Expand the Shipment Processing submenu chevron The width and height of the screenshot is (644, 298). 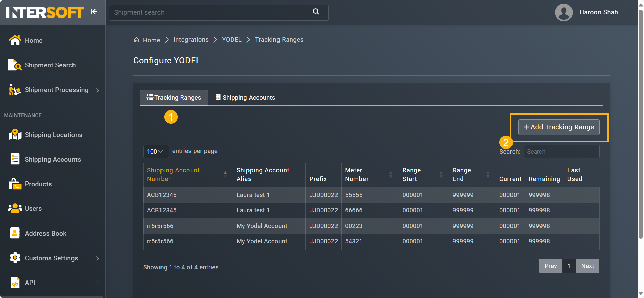[98, 90]
